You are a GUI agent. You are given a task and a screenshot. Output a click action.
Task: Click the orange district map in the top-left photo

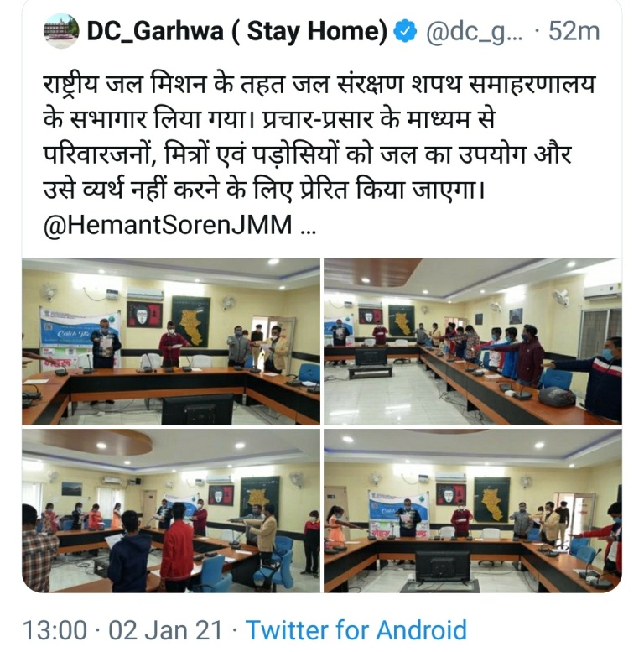click(x=191, y=321)
